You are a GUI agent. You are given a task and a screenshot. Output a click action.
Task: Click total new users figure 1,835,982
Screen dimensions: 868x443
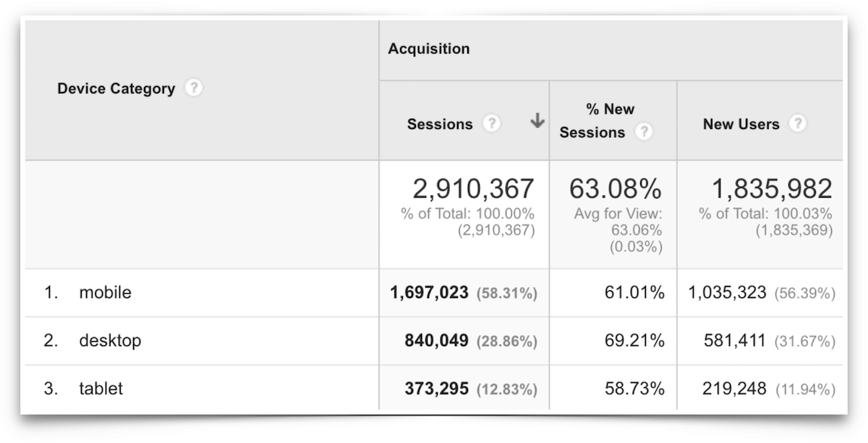(772, 190)
